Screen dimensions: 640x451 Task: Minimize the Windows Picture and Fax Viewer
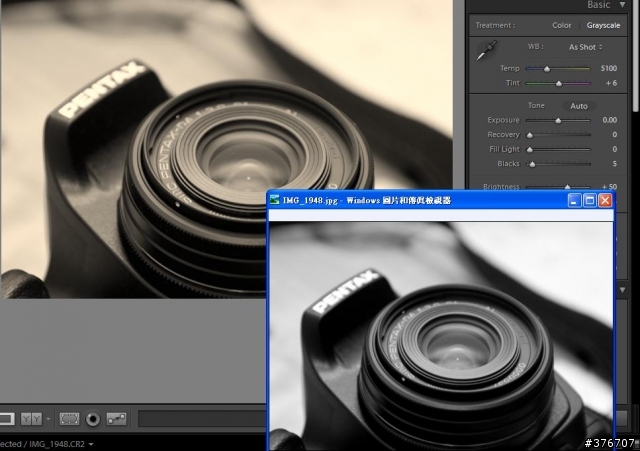tap(574, 200)
